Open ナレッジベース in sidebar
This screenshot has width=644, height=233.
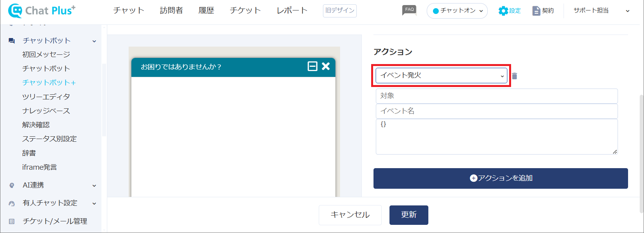pos(46,111)
